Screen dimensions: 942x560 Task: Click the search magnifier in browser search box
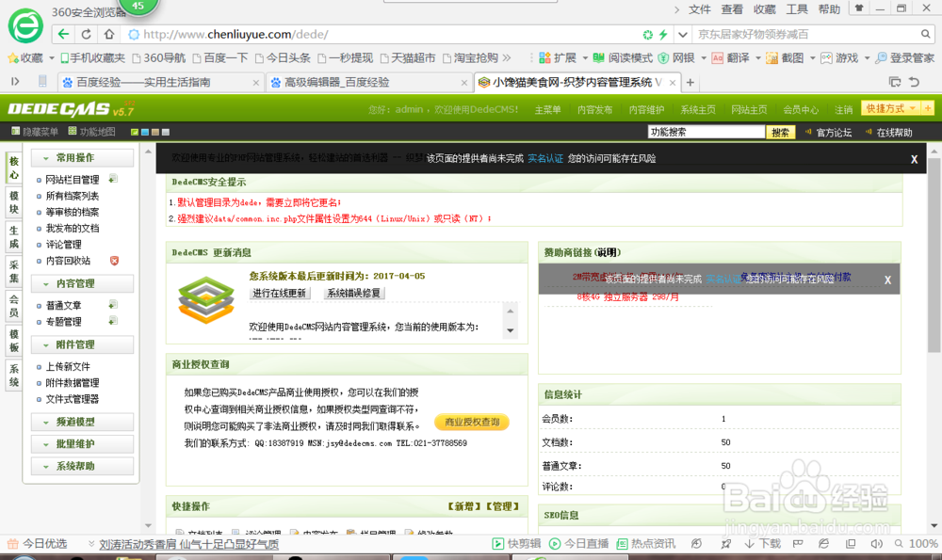click(926, 34)
